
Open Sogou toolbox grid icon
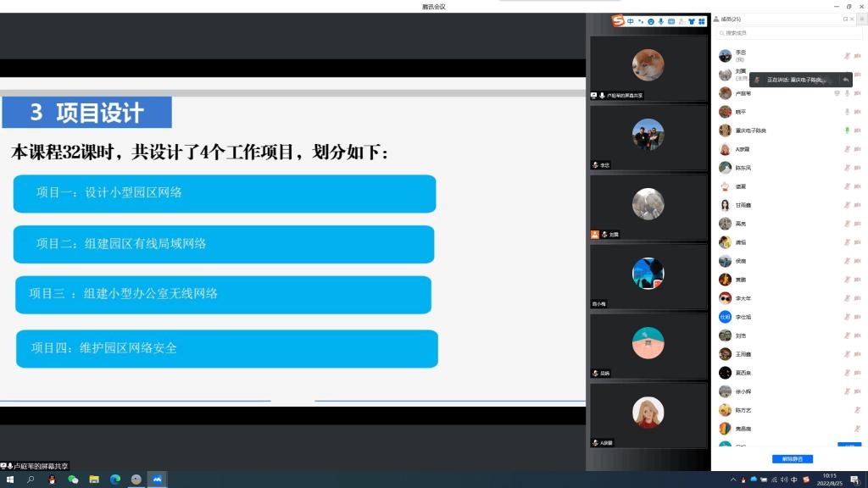702,21
